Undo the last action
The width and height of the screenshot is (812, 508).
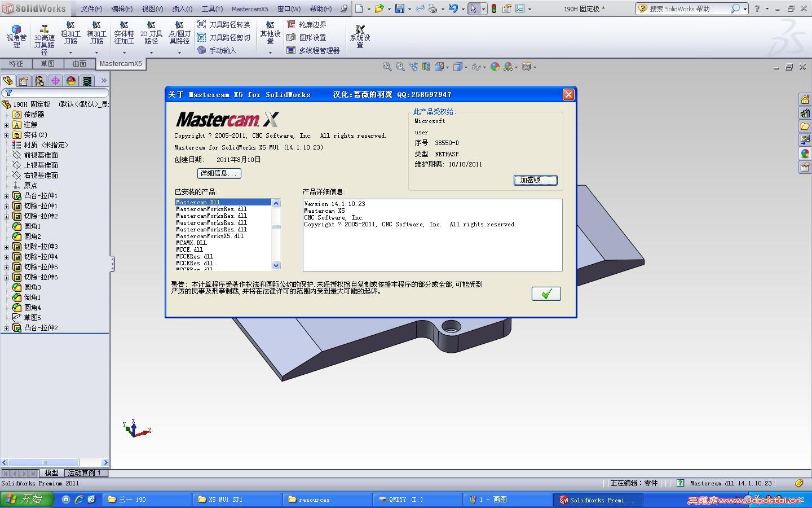pyautogui.click(x=453, y=8)
